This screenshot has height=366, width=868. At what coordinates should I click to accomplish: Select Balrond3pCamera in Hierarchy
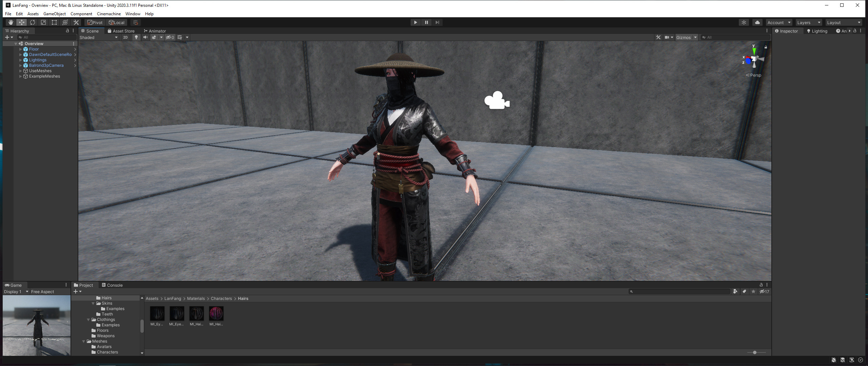pos(46,65)
